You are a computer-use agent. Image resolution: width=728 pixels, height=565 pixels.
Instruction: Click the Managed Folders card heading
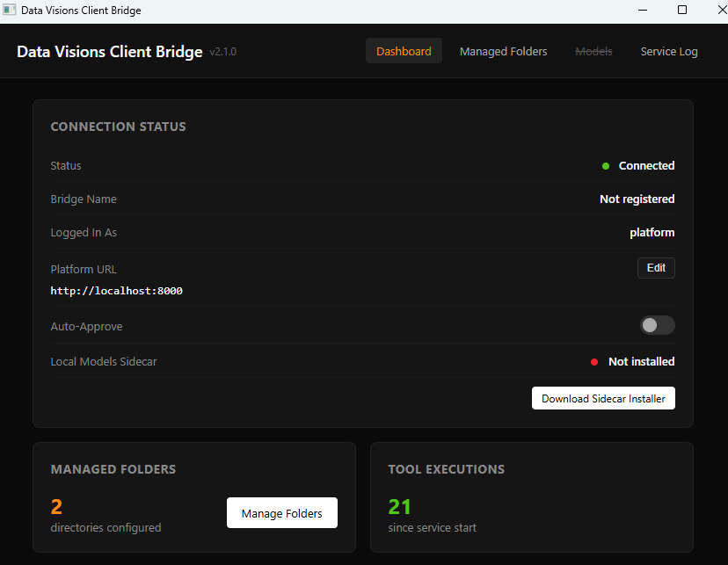[x=113, y=469]
